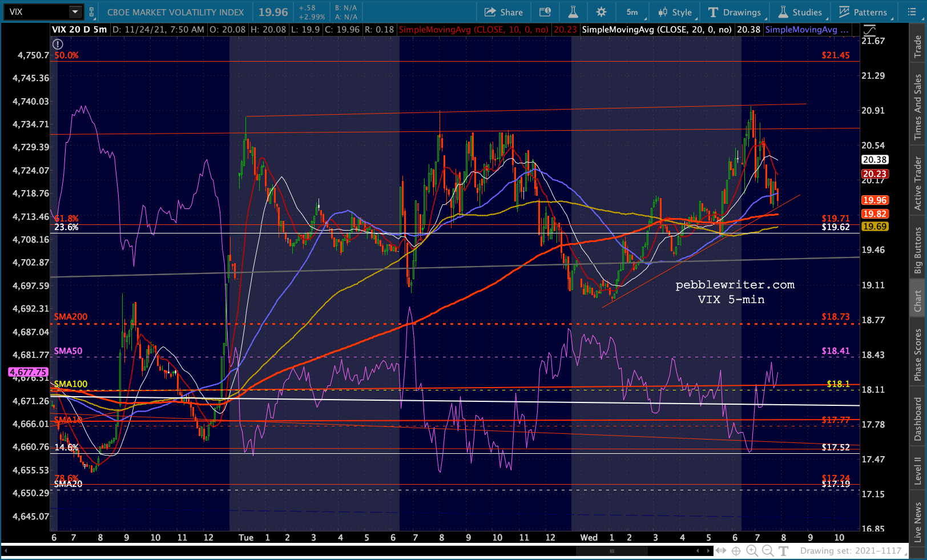Image resolution: width=927 pixels, height=560 pixels.
Task: Expand the VIX symbol dropdown arrow
Action: coord(75,12)
